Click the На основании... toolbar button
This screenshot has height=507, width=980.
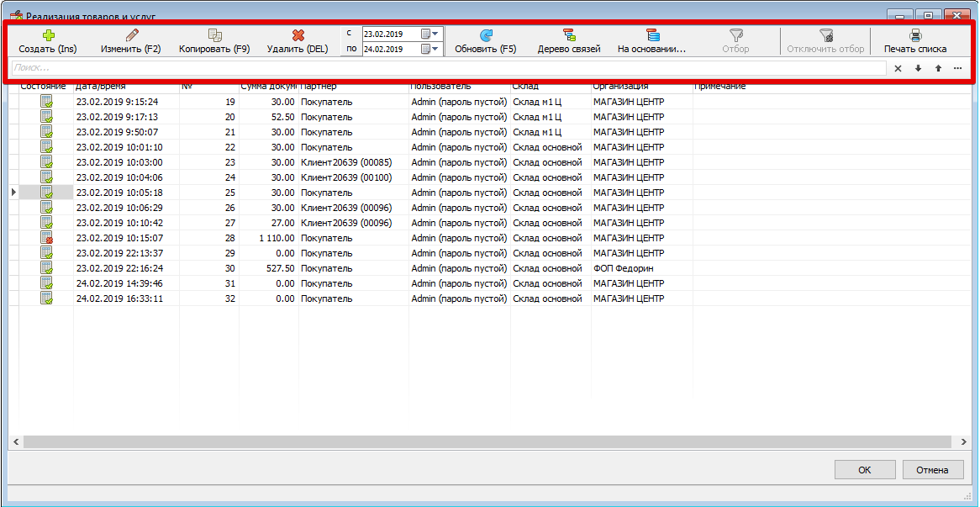pyautogui.click(x=652, y=41)
